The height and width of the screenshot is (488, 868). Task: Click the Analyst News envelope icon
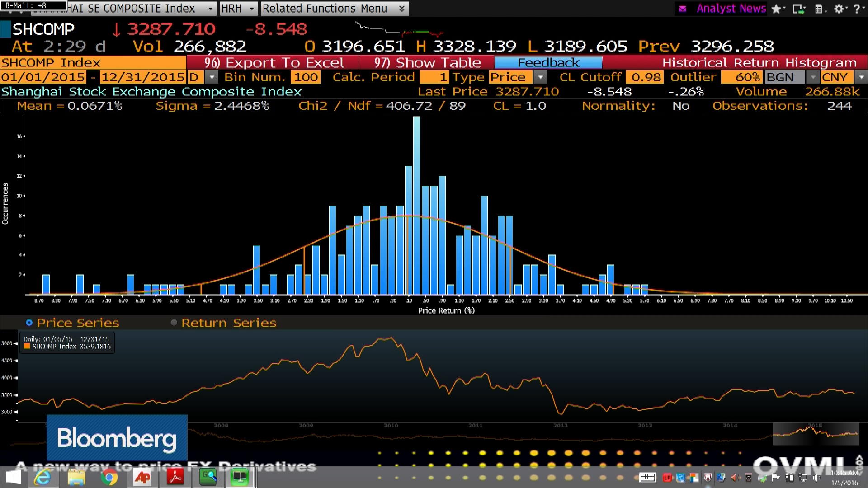683,9
